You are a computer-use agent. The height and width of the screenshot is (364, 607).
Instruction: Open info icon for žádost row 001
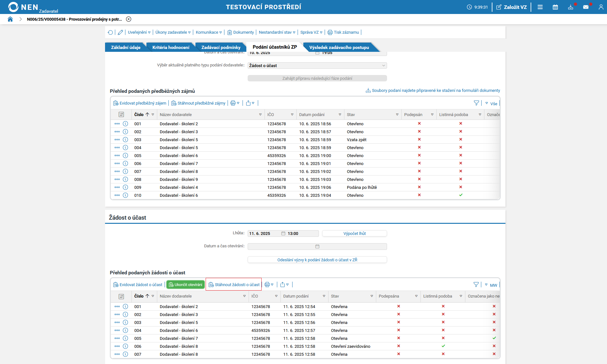click(x=125, y=307)
